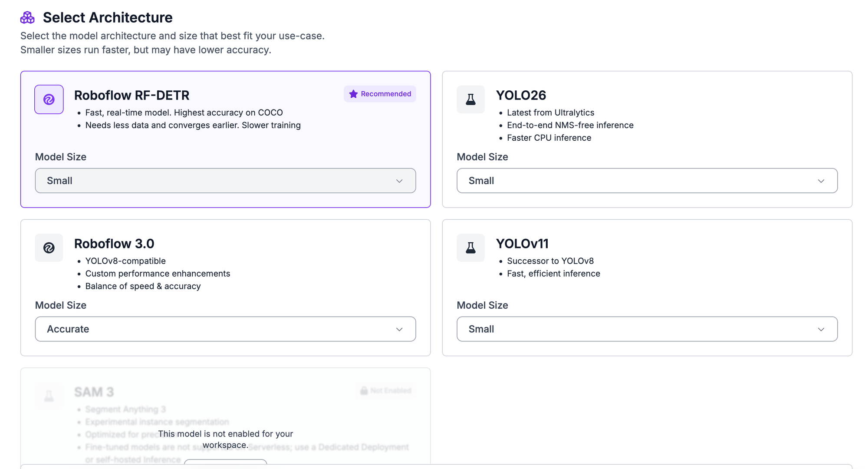Click the Select Architecture cubes icon

click(x=27, y=17)
